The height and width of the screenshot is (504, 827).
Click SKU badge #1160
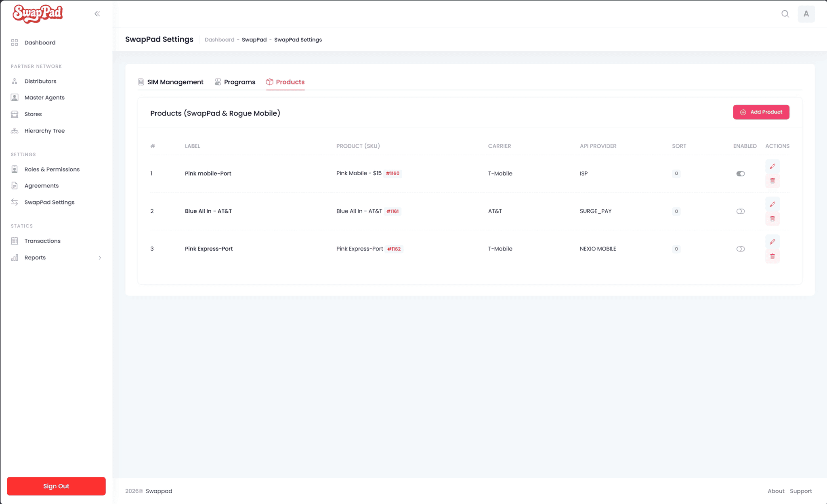point(393,174)
